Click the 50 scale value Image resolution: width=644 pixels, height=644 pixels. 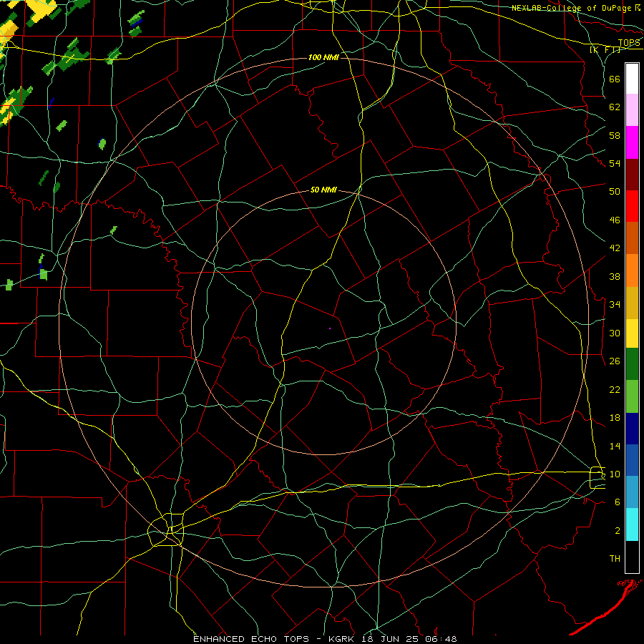tap(615, 192)
